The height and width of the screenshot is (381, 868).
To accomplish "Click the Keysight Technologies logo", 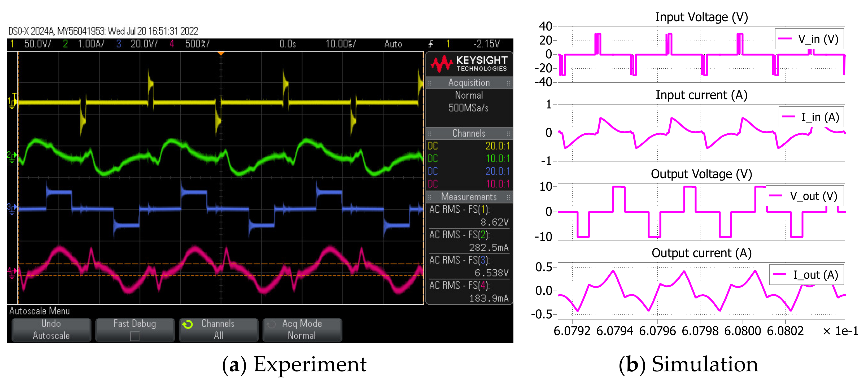I will coord(469,64).
